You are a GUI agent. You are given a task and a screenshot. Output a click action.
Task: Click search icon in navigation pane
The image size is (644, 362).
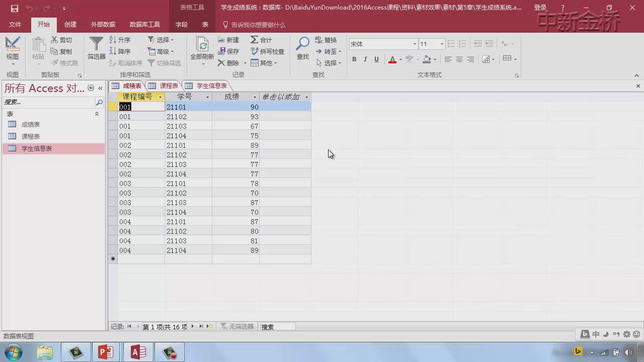(x=99, y=102)
